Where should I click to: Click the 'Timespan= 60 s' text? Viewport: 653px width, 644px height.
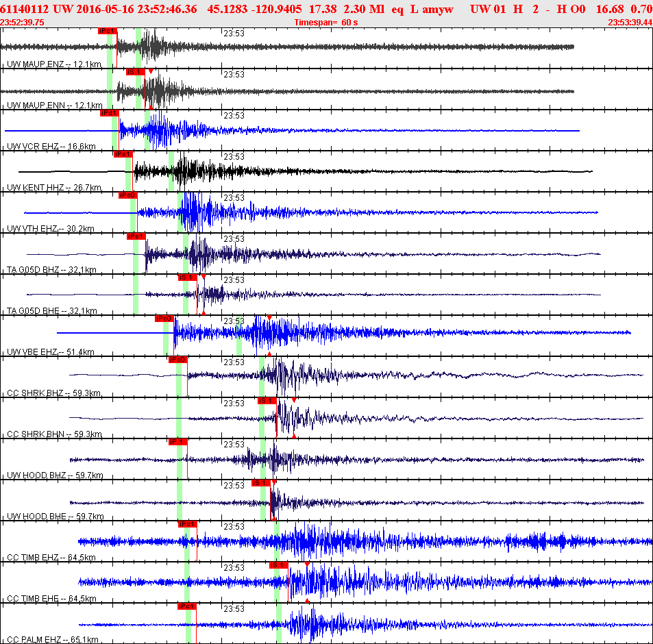tap(326, 23)
